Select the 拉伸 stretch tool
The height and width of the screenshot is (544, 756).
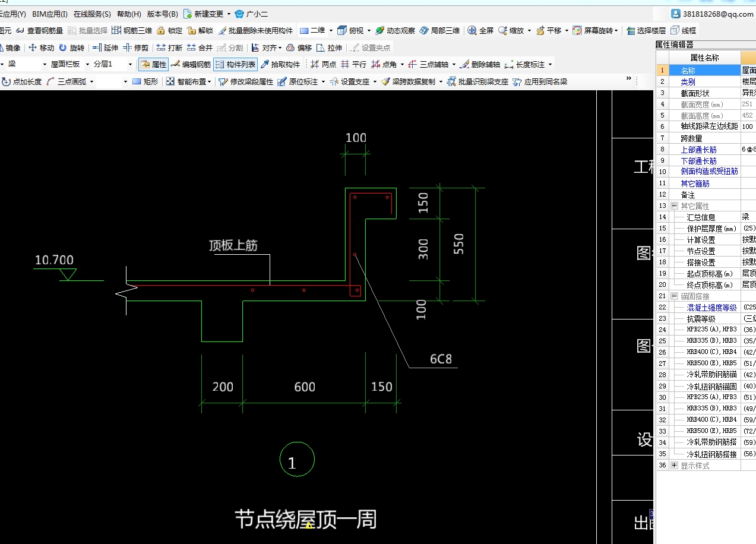[329, 48]
